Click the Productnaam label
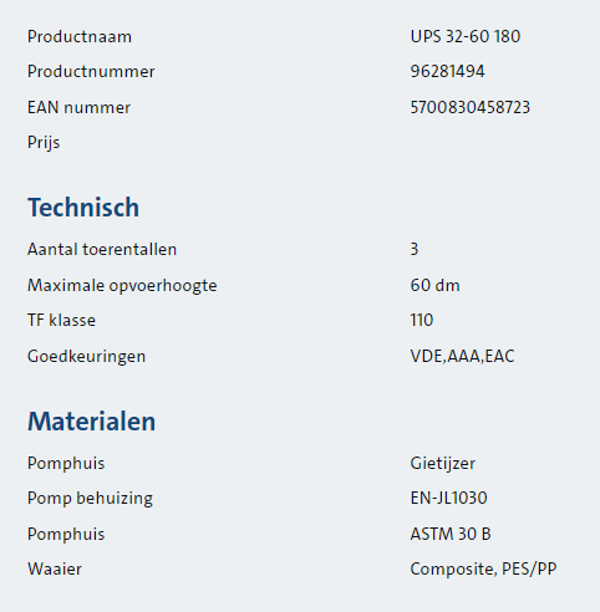The width and height of the screenshot is (600, 612). click(x=79, y=37)
